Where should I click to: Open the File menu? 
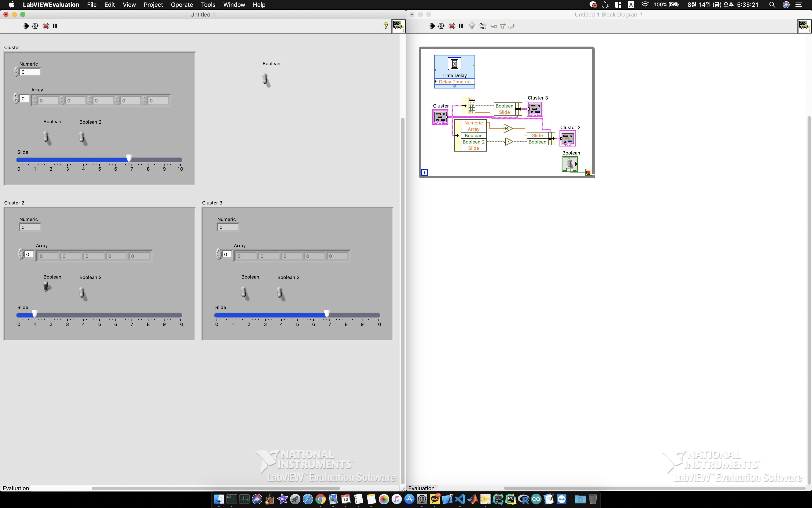pyautogui.click(x=92, y=5)
